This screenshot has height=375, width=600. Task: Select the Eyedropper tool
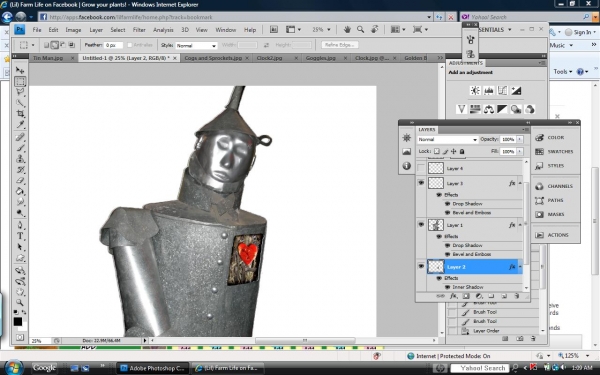click(20, 124)
